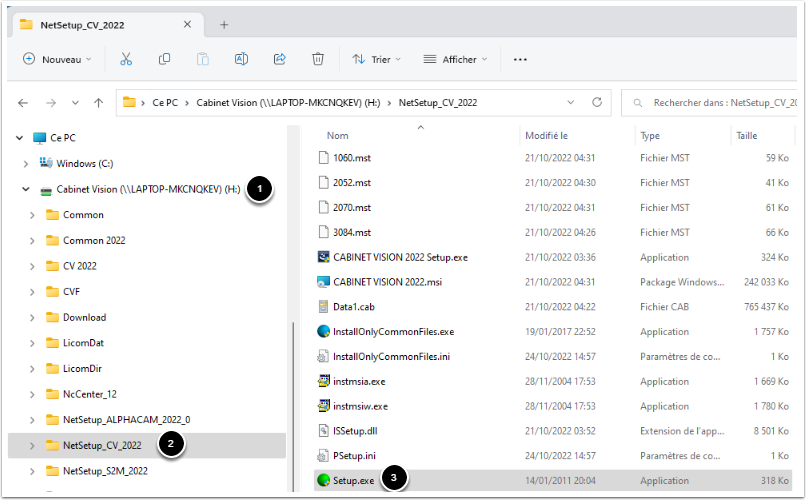Click the Ce PC monitor icon
The width and height of the screenshot is (806, 500).
coord(39,138)
